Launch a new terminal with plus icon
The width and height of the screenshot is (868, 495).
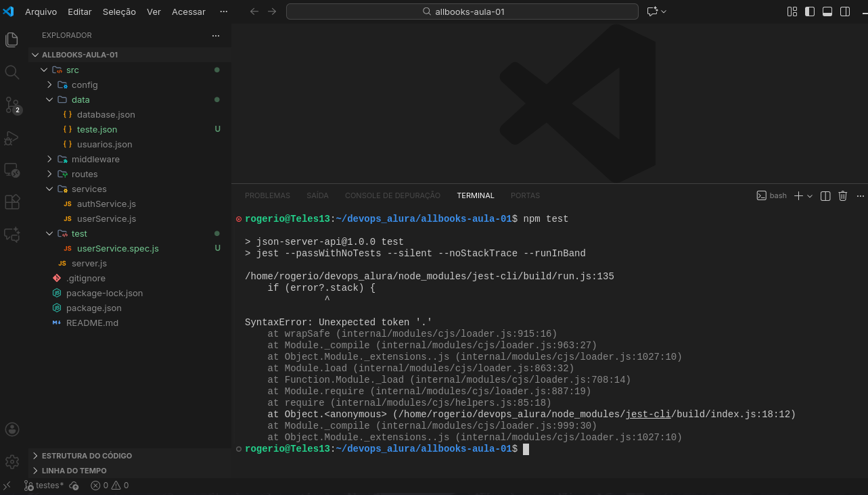point(798,196)
